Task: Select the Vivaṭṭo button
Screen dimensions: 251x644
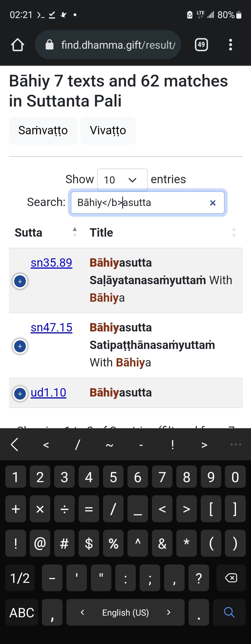Action: tap(108, 130)
